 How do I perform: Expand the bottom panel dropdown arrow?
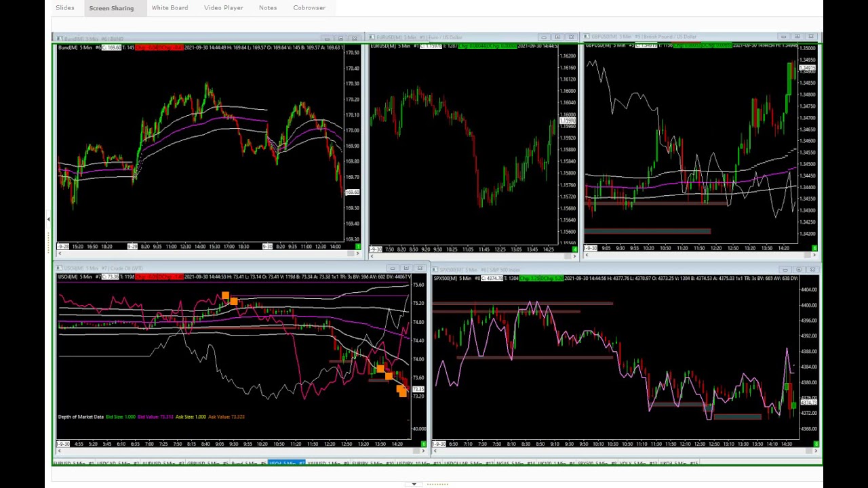pyautogui.click(x=414, y=484)
